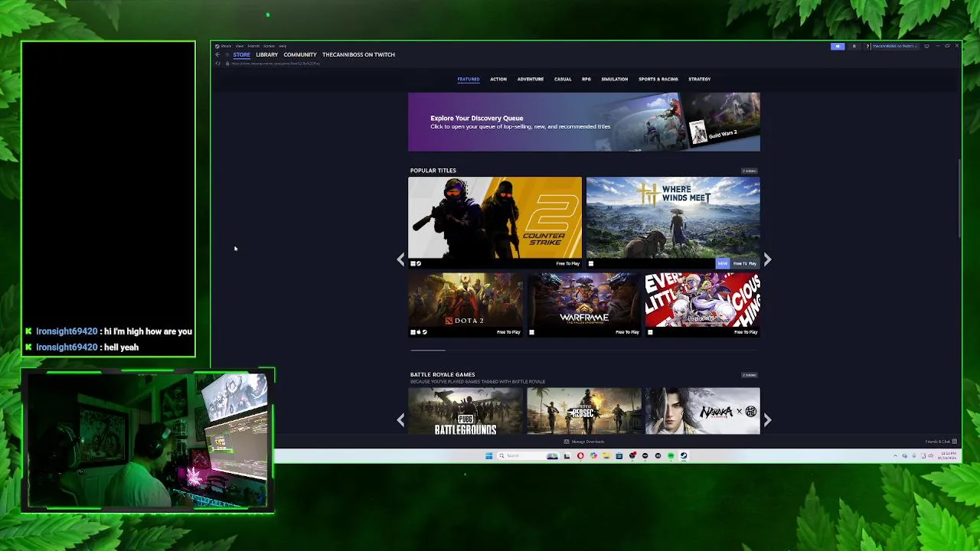
Task: Open the Friends menu
Action: tap(253, 46)
